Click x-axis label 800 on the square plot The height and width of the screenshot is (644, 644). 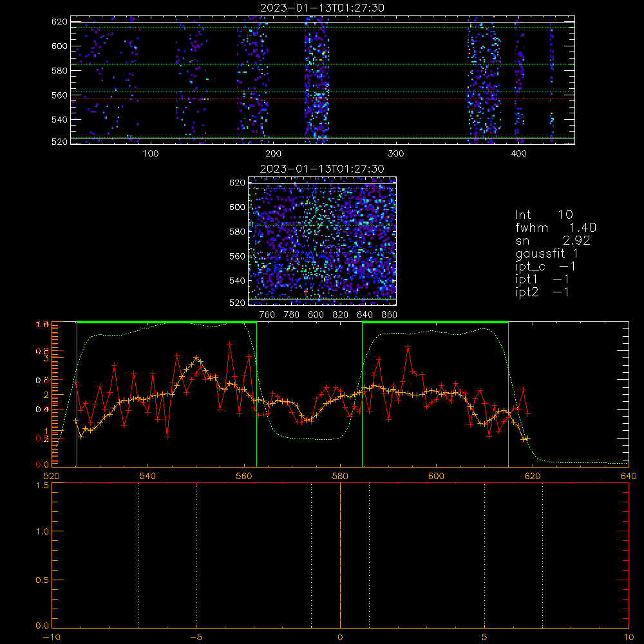tap(316, 315)
